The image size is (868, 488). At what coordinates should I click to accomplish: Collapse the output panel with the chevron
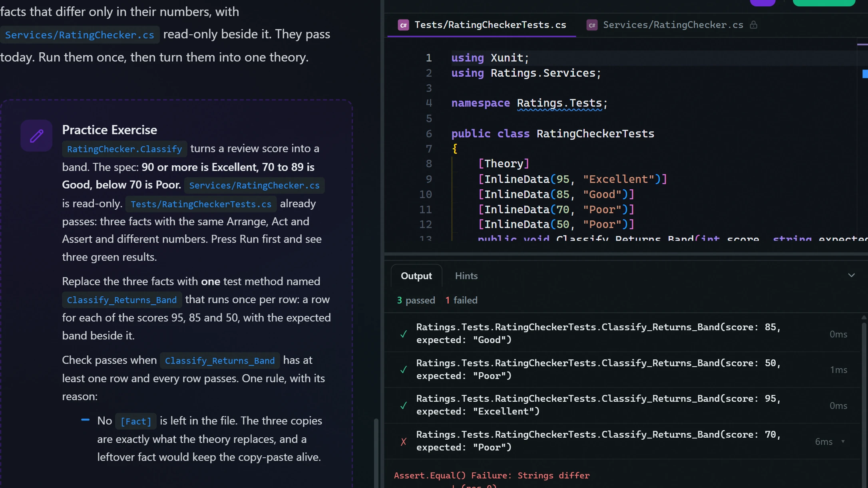tap(852, 275)
